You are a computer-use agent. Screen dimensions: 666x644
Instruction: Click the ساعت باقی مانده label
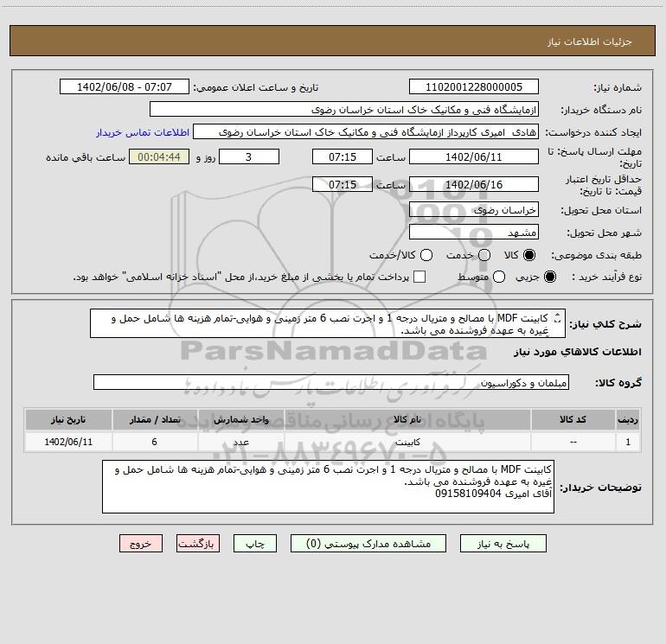[x=86, y=157]
